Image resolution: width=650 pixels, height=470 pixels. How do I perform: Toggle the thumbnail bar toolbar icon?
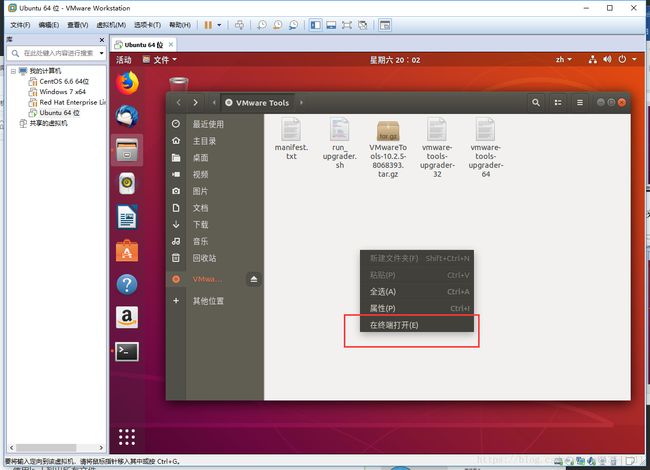(x=331, y=25)
